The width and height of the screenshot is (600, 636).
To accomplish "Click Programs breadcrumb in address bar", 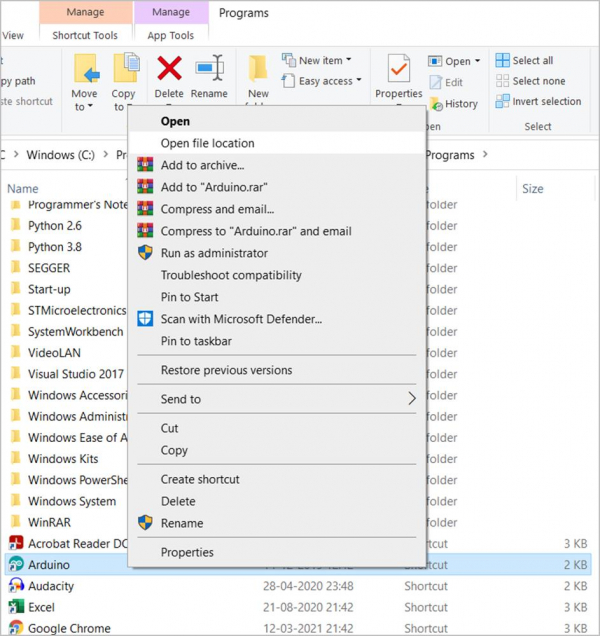I will 450,155.
